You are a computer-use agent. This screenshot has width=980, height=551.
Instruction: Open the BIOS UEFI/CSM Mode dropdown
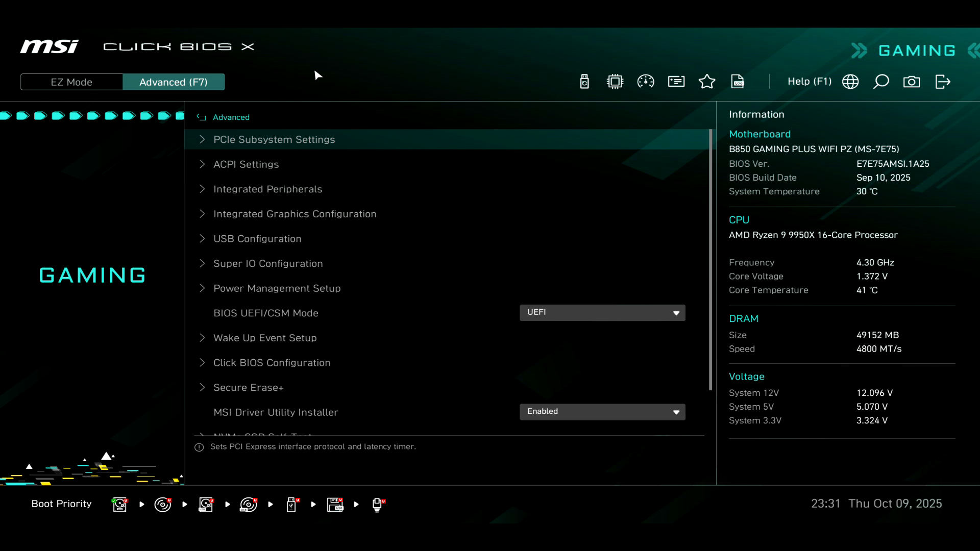(602, 313)
